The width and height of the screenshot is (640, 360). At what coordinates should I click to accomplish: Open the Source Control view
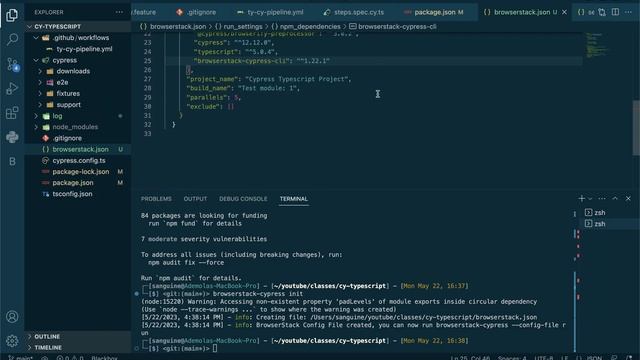(12, 64)
